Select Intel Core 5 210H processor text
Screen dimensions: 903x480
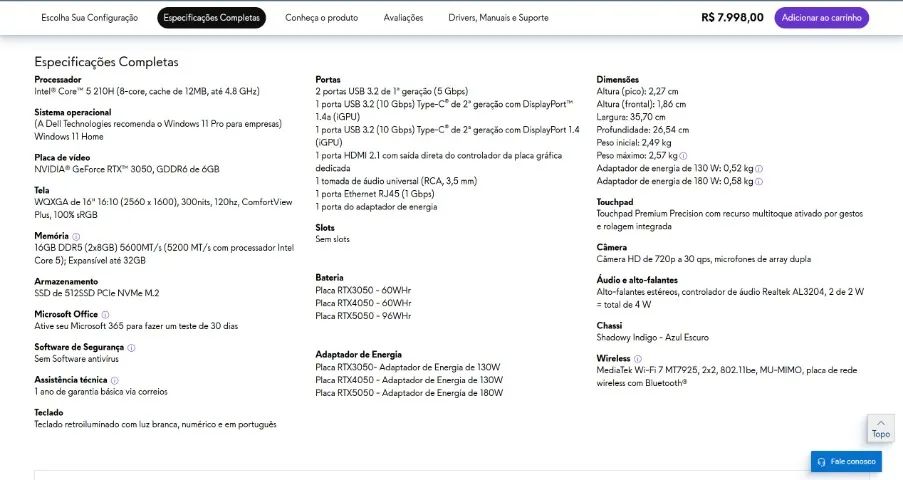click(x=147, y=91)
